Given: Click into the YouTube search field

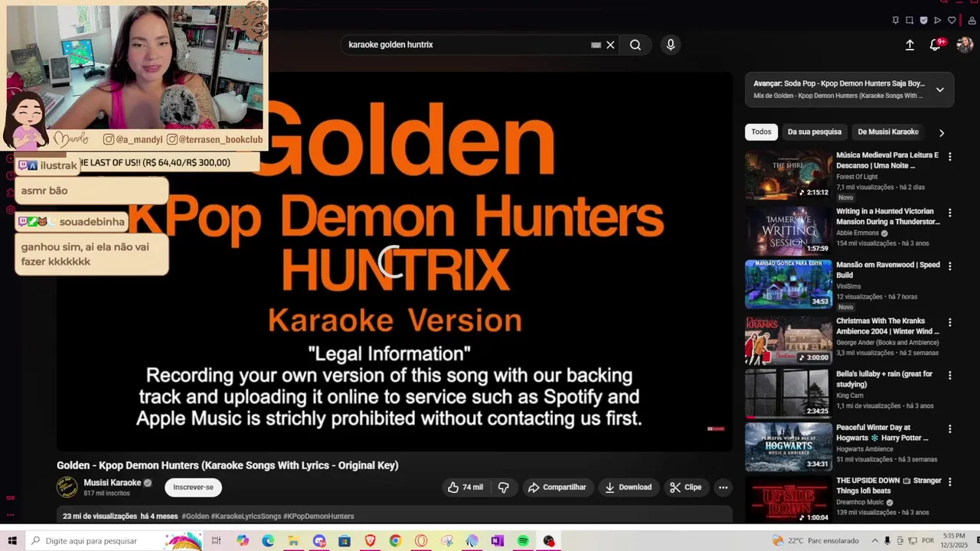Looking at the screenshot, I should 467,45.
